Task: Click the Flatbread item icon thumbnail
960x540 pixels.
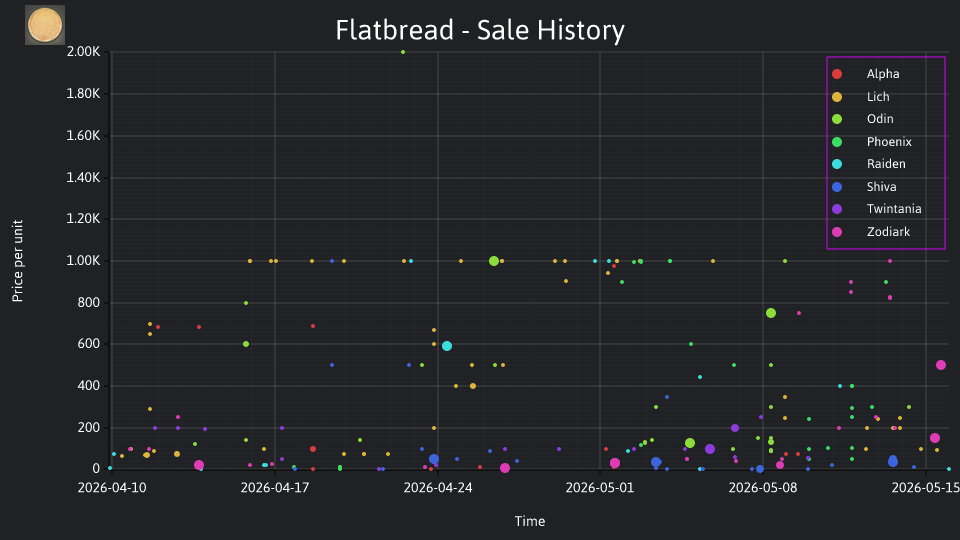Action: point(45,25)
